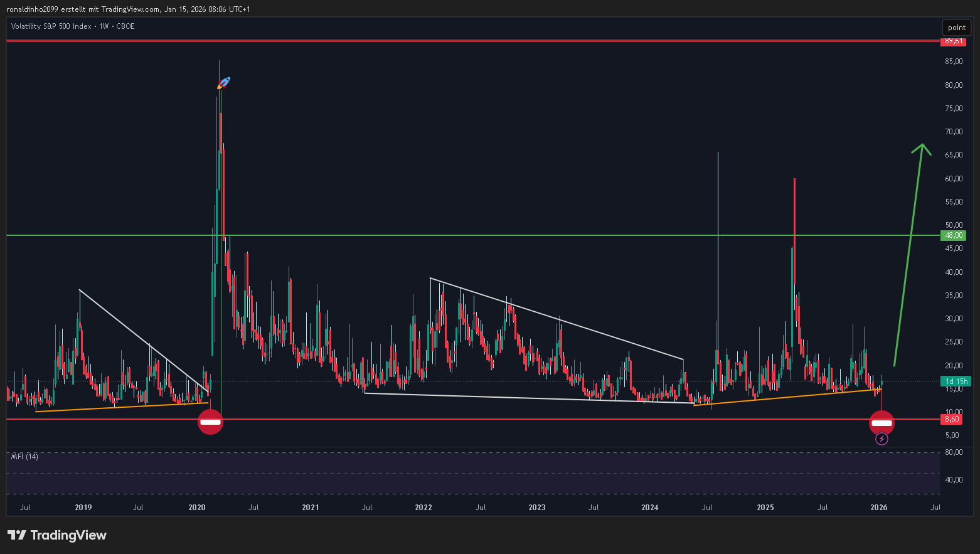Select the red 89,61 price label
Image resolution: width=980 pixels, height=554 pixels.
pos(953,41)
